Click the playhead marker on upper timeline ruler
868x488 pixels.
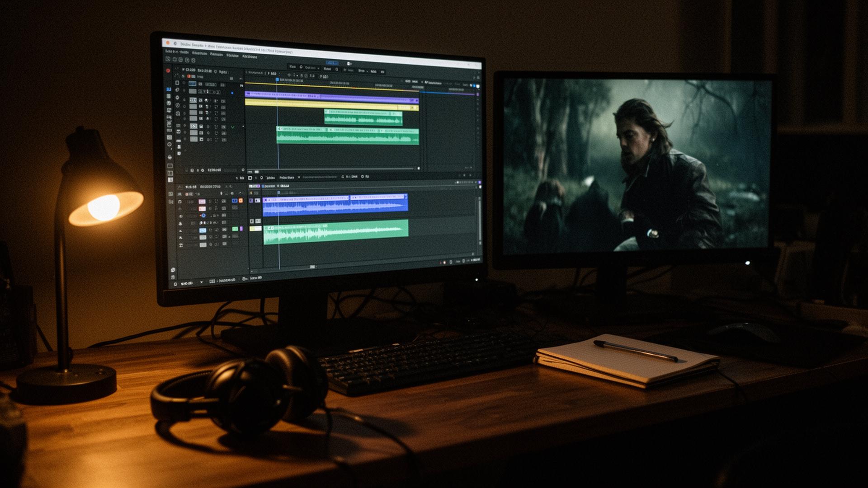click(x=277, y=80)
